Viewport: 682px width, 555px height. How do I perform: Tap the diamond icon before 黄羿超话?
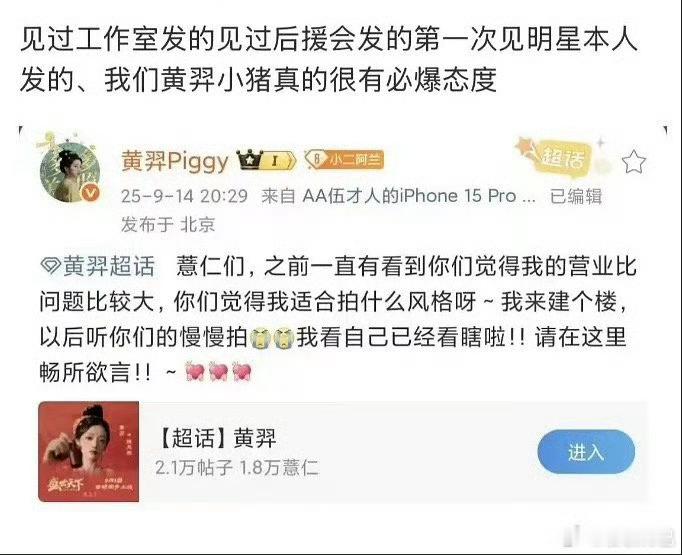pyautogui.click(x=50, y=266)
